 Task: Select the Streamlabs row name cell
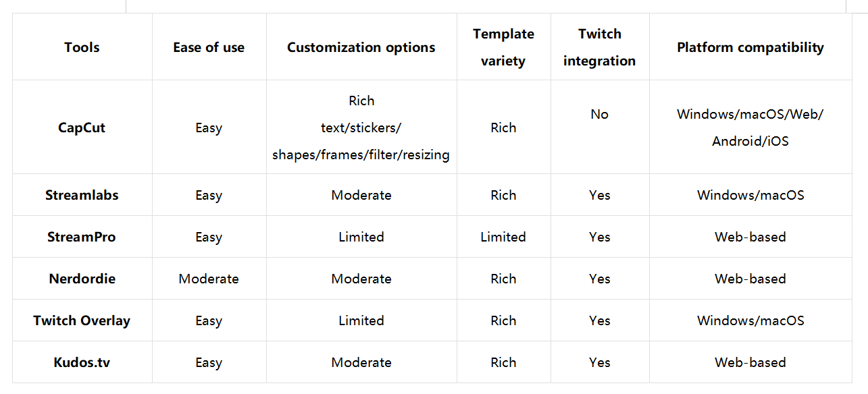[x=82, y=195]
